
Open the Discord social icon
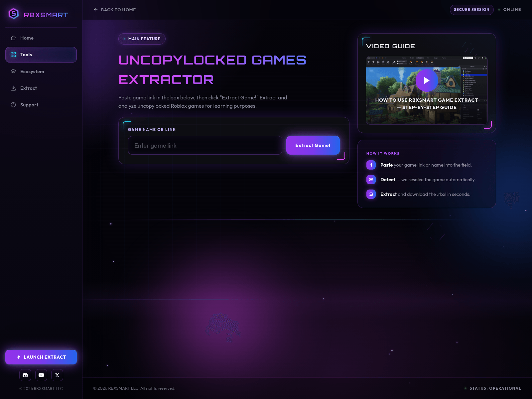tap(25, 375)
